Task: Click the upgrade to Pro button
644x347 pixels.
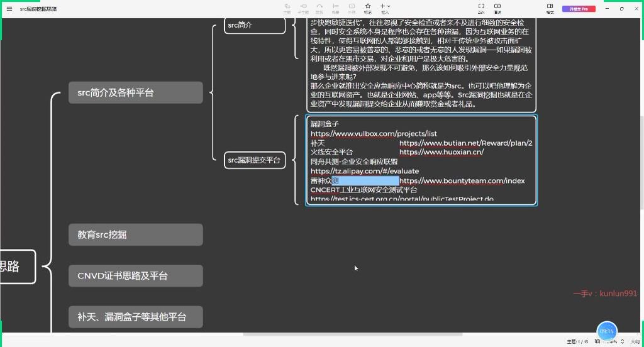Action: 579,9
